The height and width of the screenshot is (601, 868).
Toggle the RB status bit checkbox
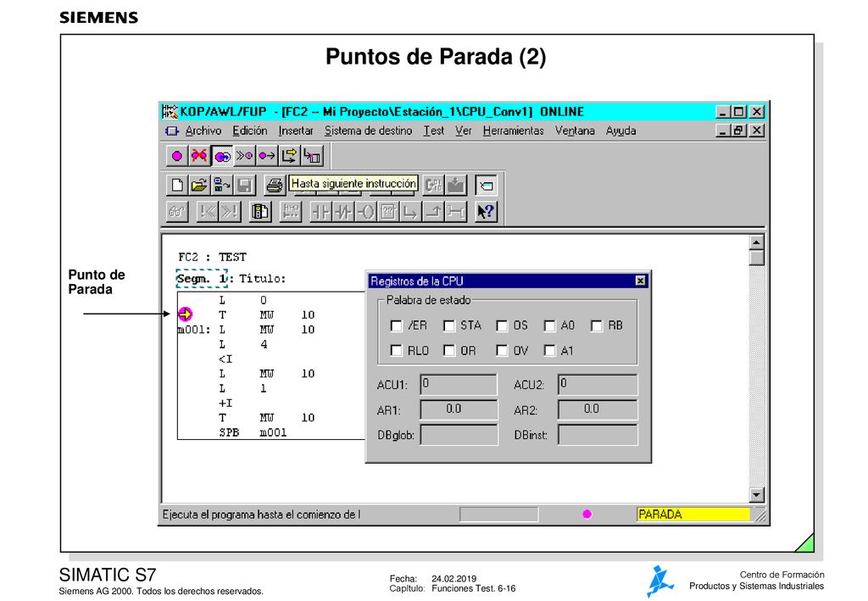(x=596, y=326)
